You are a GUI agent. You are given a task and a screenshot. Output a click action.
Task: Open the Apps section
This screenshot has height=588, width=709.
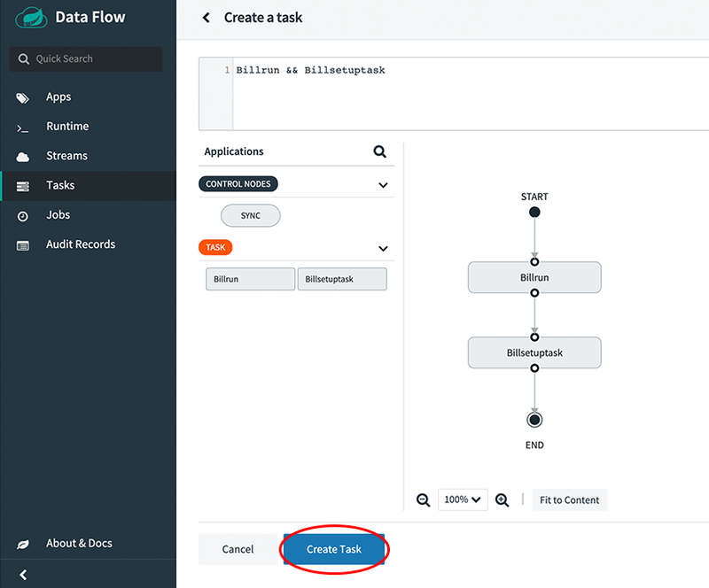(x=58, y=97)
